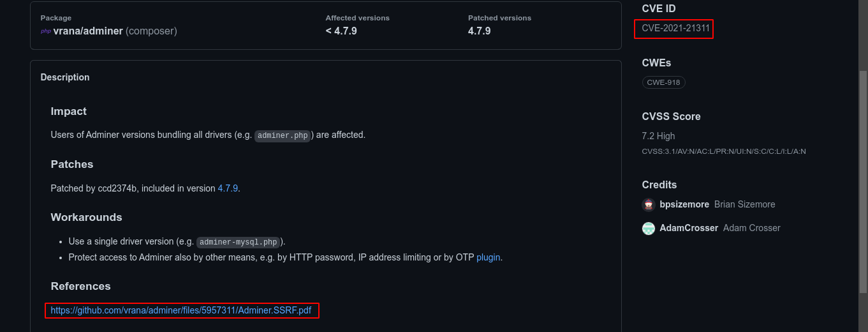This screenshot has height=332, width=868.
Task: Open the Adminer.SSRF.pdf reference link
Action: click(181, 310)
